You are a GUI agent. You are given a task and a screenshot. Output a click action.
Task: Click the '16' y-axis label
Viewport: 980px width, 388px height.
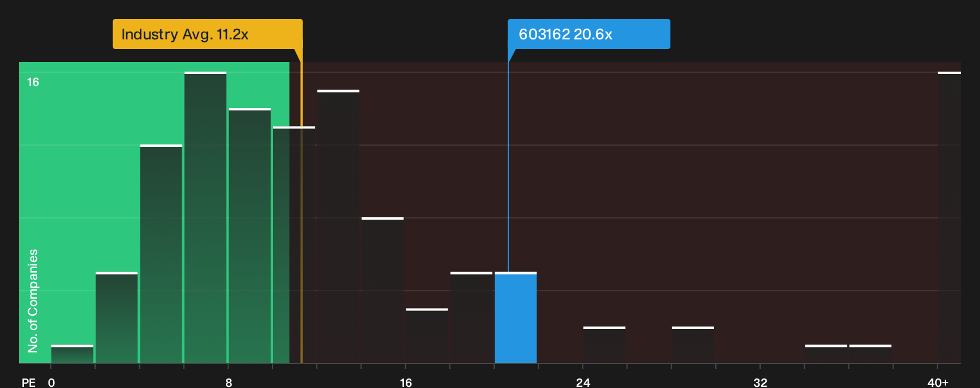(x=33, y=82)
